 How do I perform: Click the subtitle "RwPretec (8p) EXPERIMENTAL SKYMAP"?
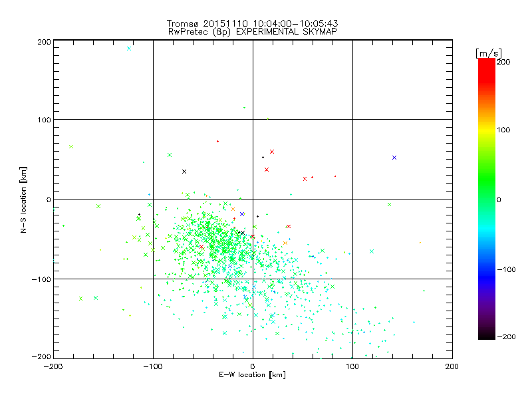tap(253, 31)
